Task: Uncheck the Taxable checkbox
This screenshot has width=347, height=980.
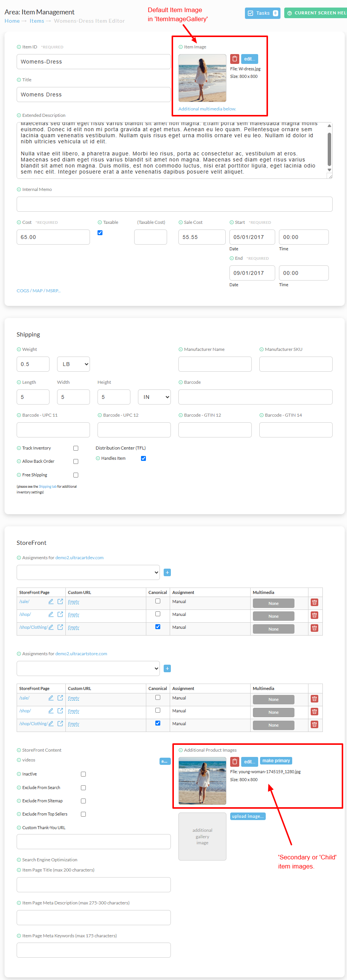Action: point(100,233)
